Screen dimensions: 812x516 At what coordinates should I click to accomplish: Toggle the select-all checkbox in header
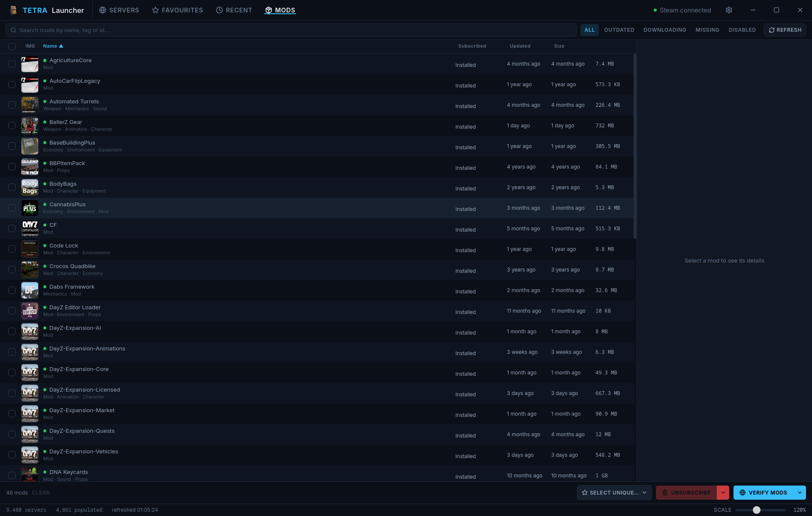[x=12, y=46]
